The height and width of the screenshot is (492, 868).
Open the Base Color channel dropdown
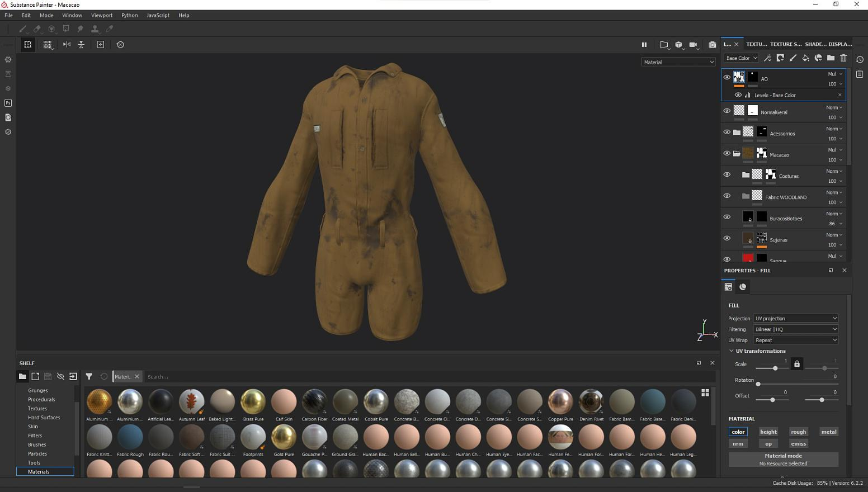(x=741, y=58)
